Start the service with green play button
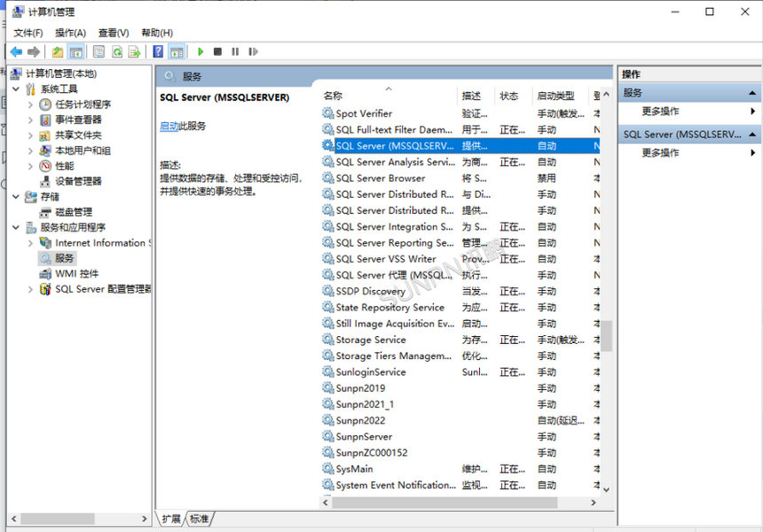 tap(201, 51)
